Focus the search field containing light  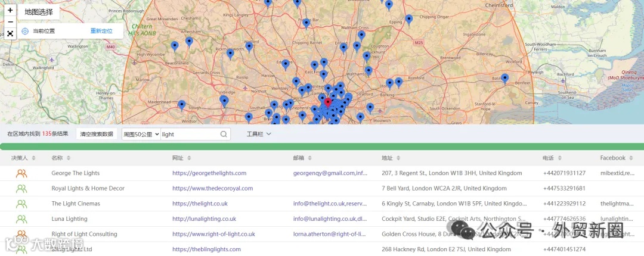tap(190, 134)
